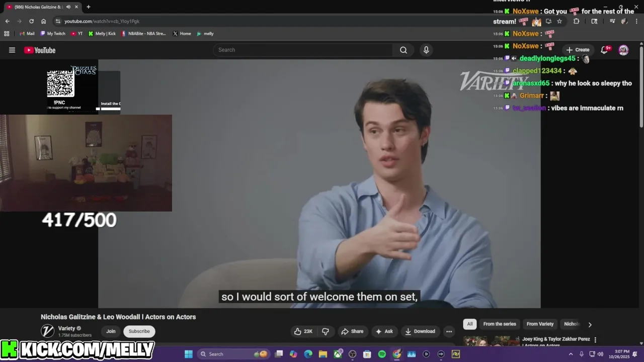
Task: Launch Spotify from the taskbar
Action: [x=382, y=354]
